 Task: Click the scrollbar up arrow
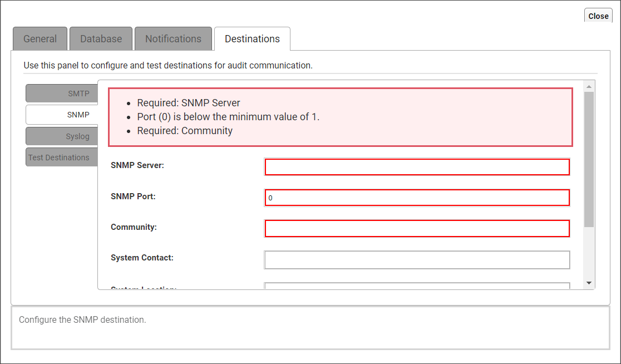coord(589,86)
